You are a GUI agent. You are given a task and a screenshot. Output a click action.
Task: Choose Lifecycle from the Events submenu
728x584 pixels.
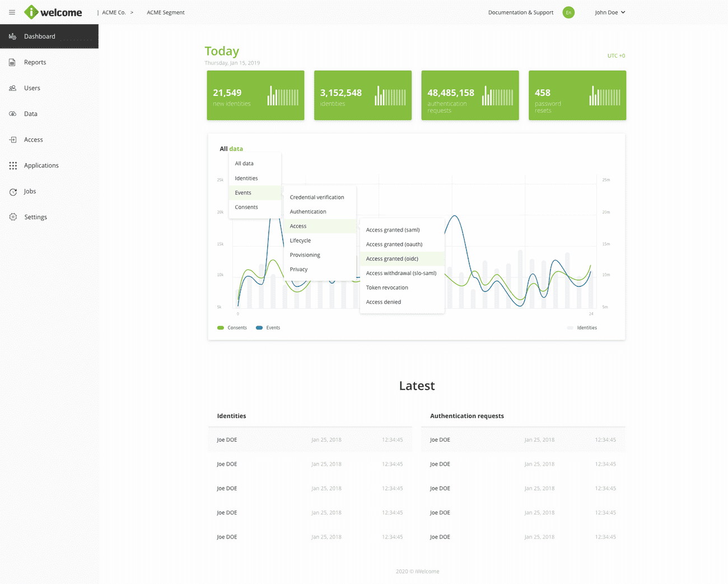(x=300, y=240)
